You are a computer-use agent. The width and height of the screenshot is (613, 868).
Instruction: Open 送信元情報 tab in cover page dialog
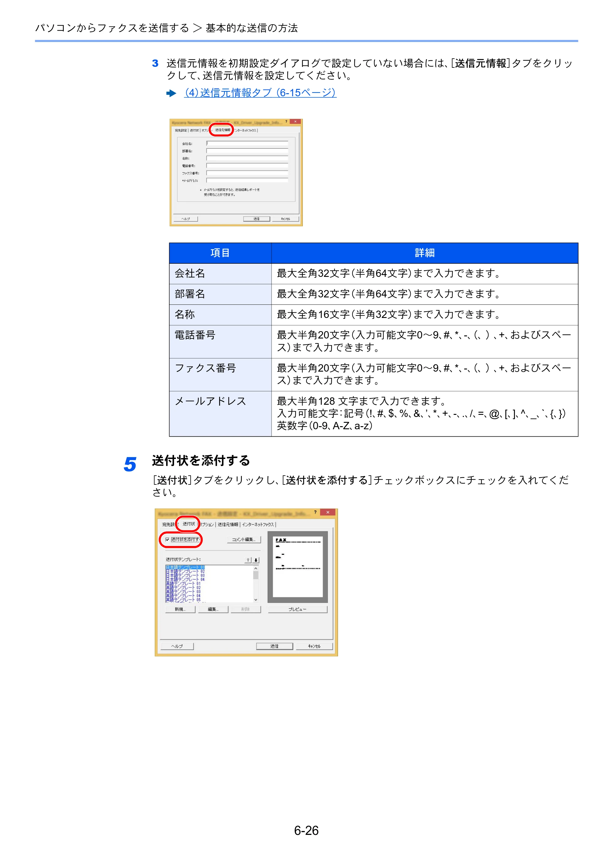coord(228,525)
